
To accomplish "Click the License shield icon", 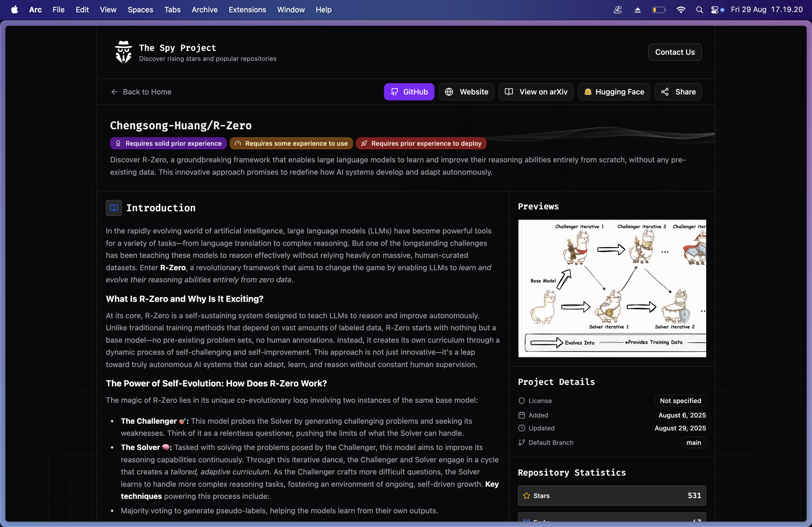I will click(x=521, y=401).
